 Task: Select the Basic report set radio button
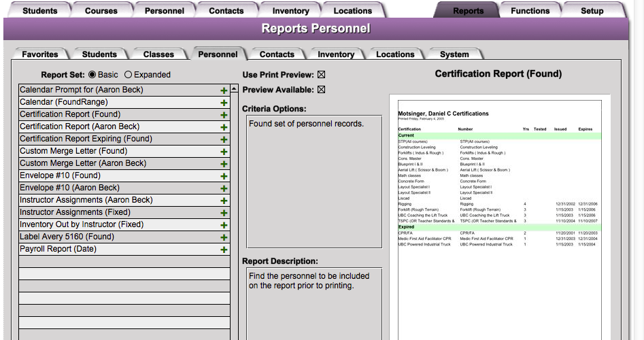[92, 75]
